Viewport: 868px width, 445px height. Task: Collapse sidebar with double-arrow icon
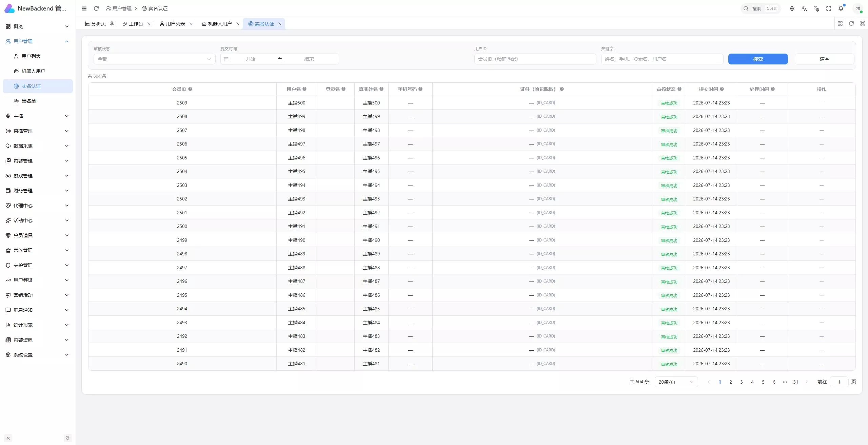click(8, 438)
